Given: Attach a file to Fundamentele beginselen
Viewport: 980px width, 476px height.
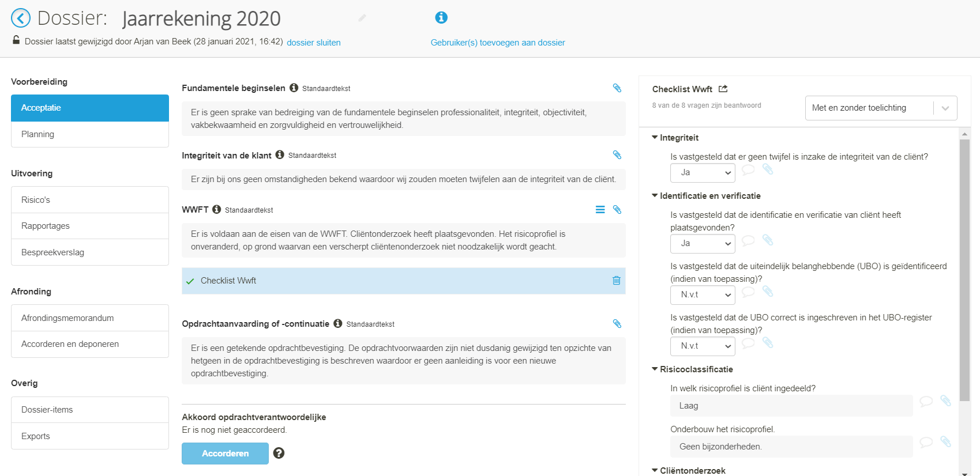Looking at the screenshot, I should [x=617, y=88].
